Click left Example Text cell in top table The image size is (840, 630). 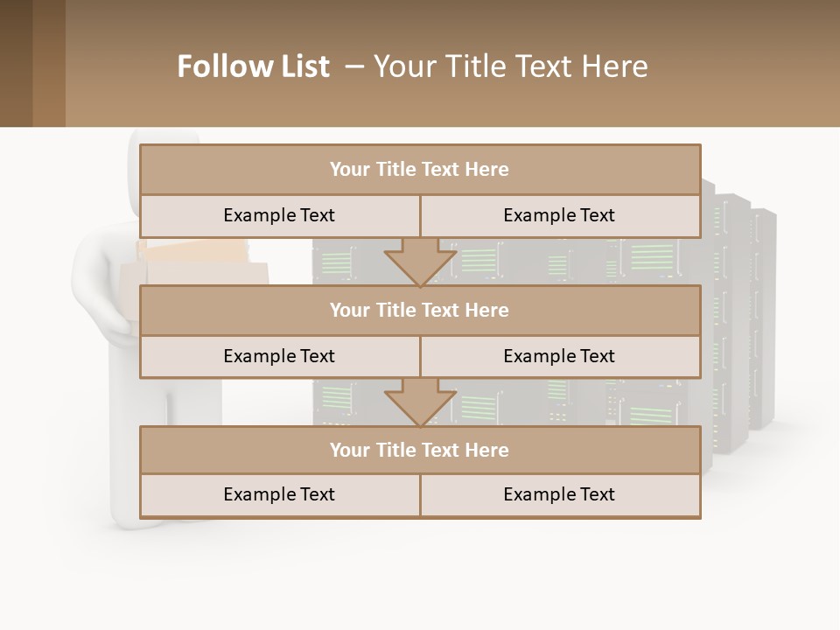pyautogui.click(x=279, y=215)
